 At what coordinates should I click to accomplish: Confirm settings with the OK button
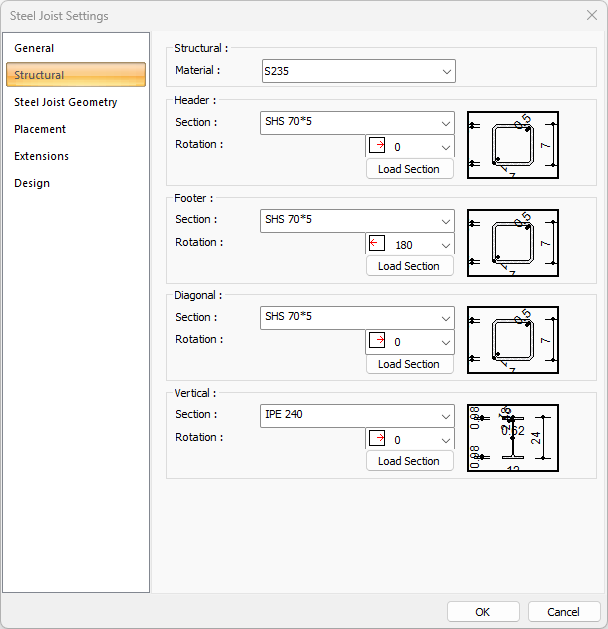[482, 611]
